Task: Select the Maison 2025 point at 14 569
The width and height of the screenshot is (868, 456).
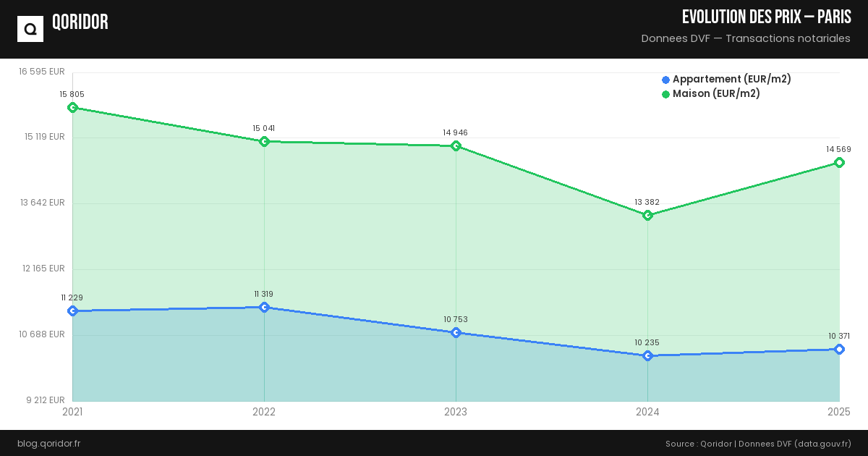Action: point(839,162)
